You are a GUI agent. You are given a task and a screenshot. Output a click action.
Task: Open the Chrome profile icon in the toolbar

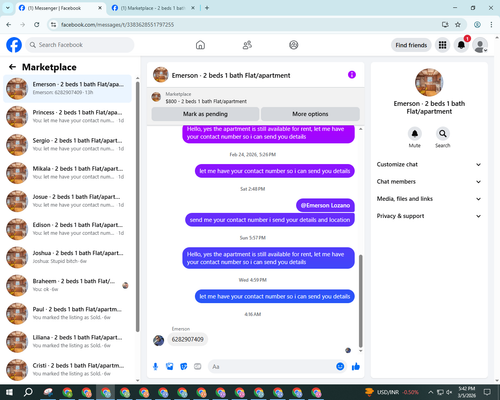(477, 24)
